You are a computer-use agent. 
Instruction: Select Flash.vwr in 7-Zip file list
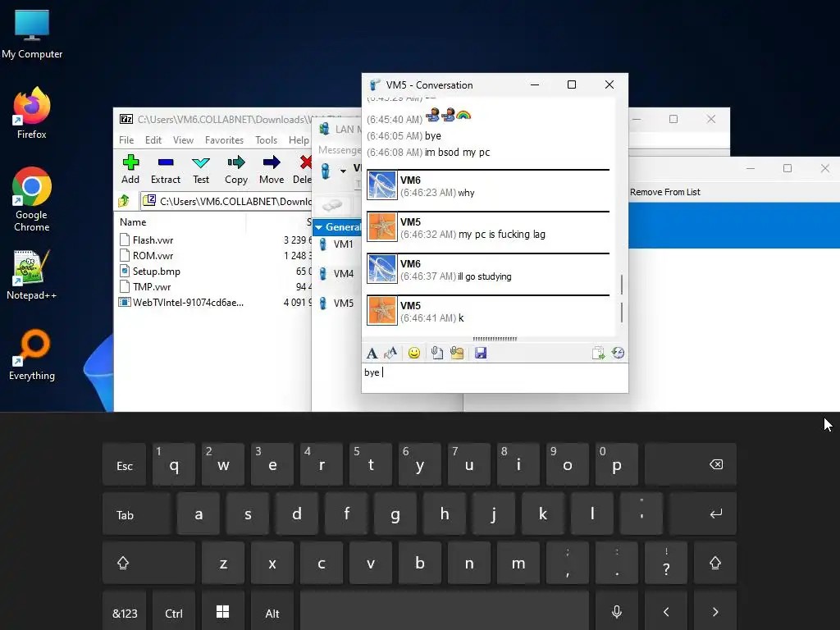point(153,240)
